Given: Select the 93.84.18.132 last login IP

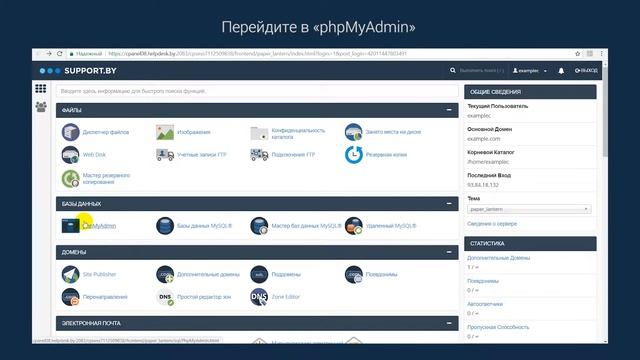Looking at the screenshot, I should pos(483,185).
